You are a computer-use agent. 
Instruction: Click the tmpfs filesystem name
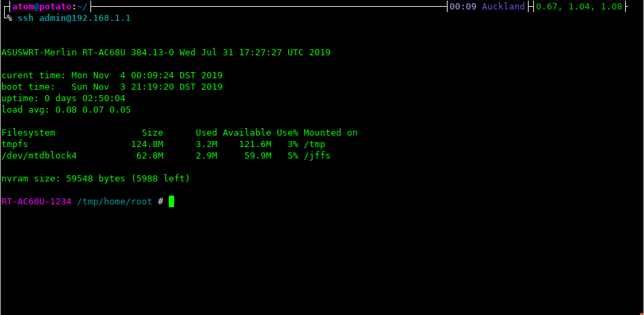click(x=15, y=144)
